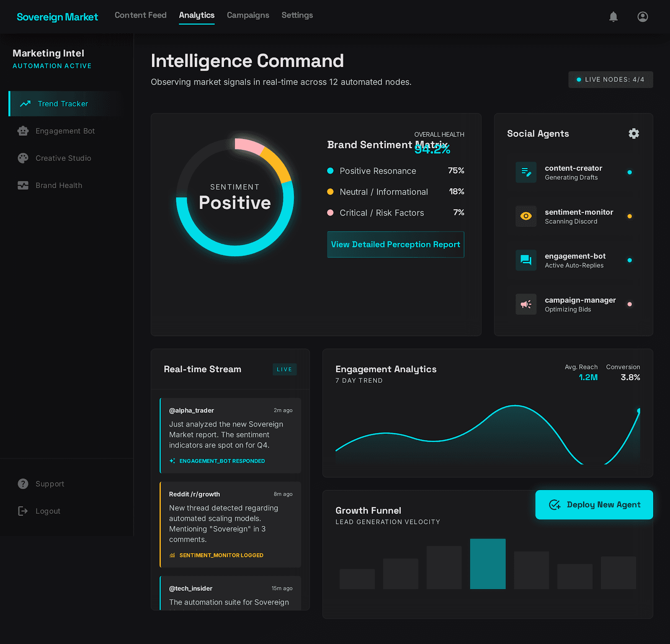Select the sentiment-monitor eye icon
Screen dimensions: 670x644
[x=526, y=216]
